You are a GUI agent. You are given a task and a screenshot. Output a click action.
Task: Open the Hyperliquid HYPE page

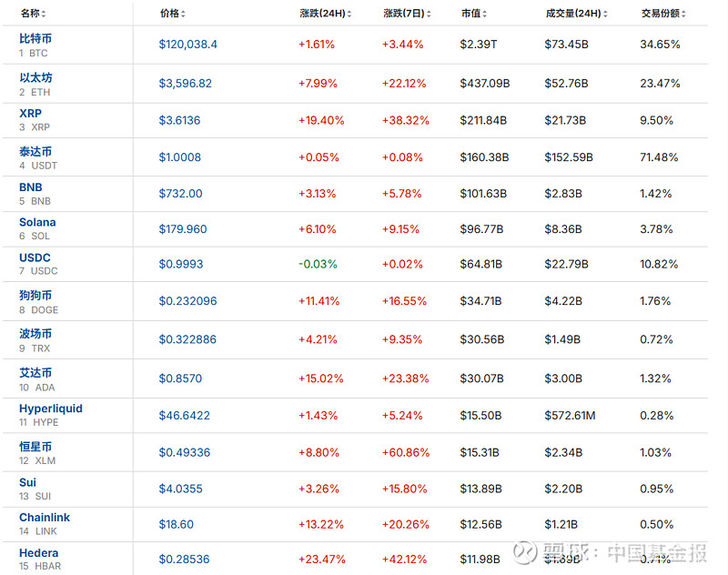[x=50, y=409]
